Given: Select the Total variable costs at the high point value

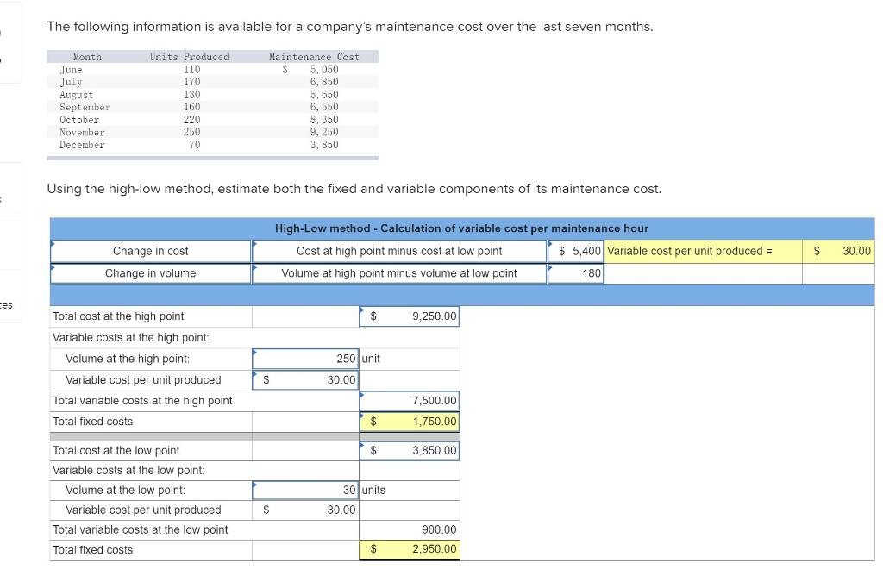Looking at the screenshot, I should (x=410, y=400).
